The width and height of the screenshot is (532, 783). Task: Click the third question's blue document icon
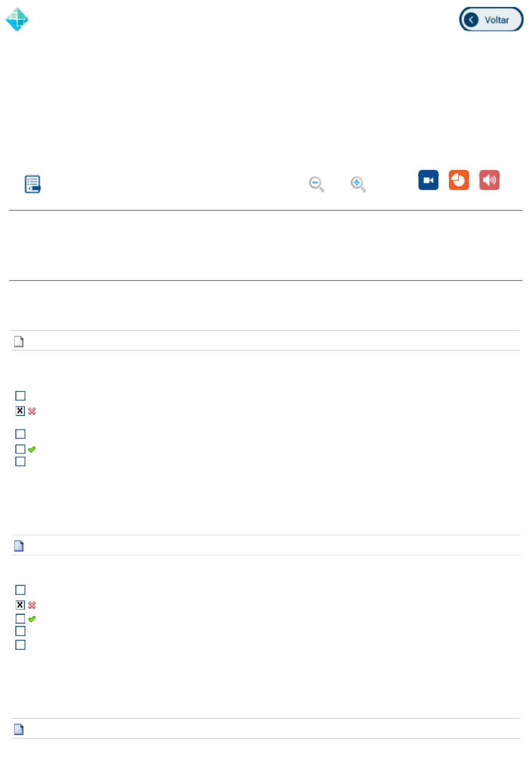coord(19,730)
